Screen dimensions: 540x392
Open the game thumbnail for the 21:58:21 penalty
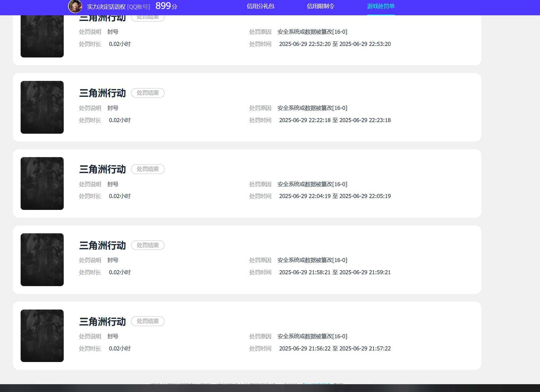click(42, 260)
